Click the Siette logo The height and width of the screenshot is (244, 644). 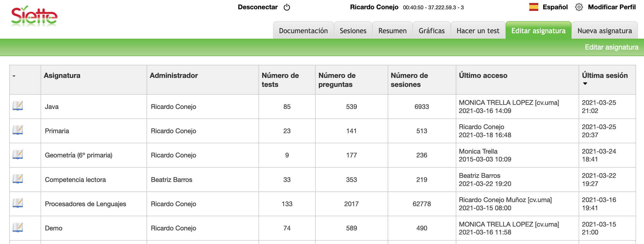coord(34,16)
